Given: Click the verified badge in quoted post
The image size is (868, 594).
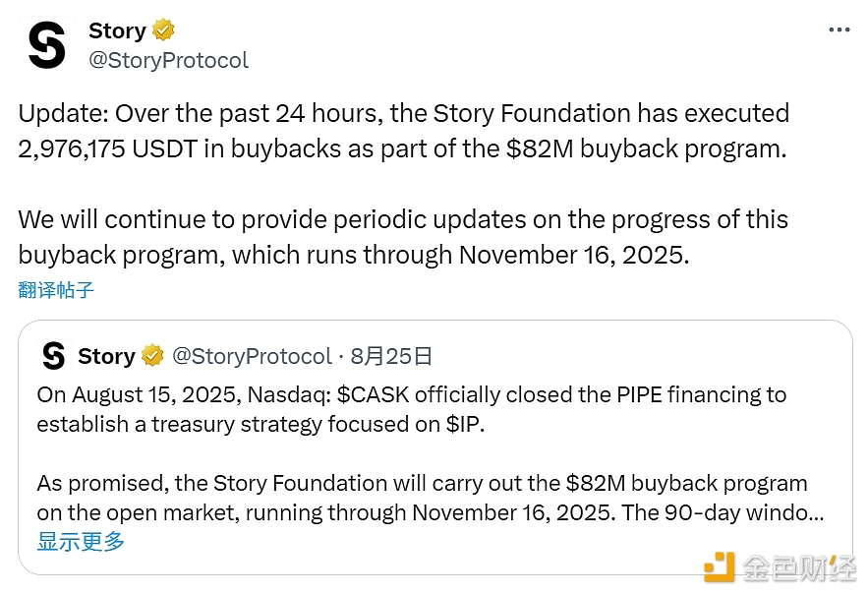Looking at the screenshot, I should [152, 356].
